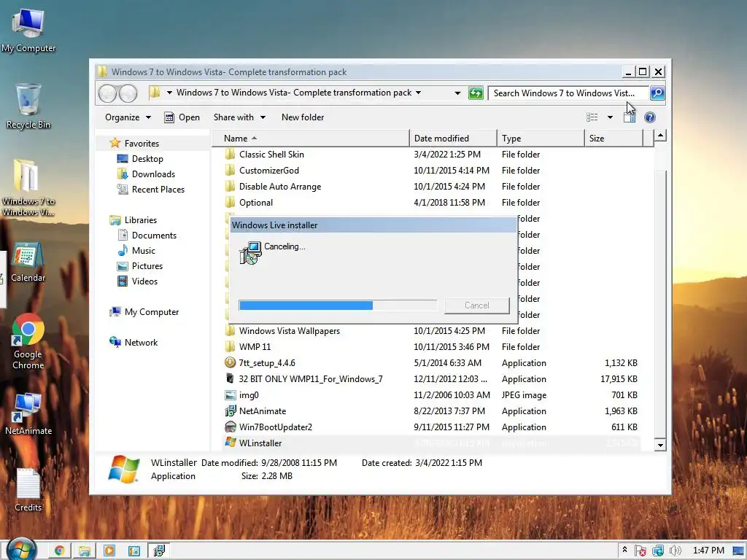This screenshot has height=560, width=747.
Task: Sort files by the Size column
Action: point(614,138)
